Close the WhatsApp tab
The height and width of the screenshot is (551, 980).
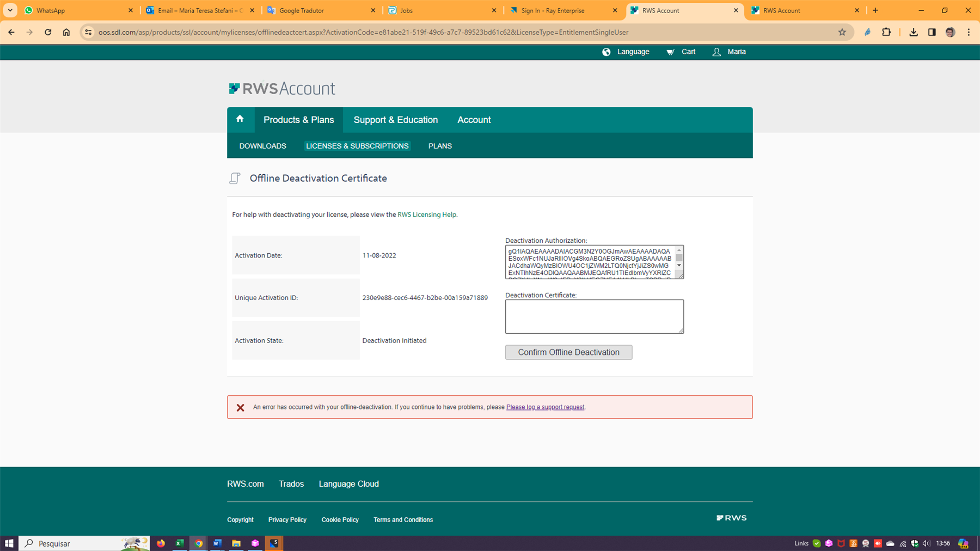(x=131, y=10)
